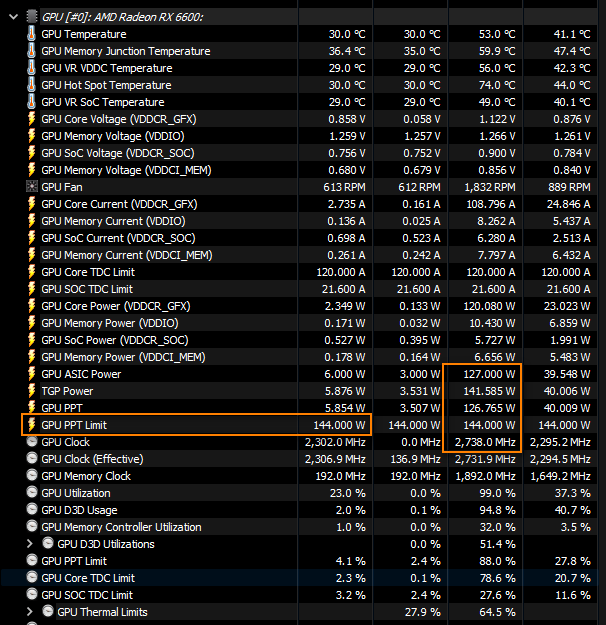
Task: Click round icon beside GPU Core TDC Limit percent row
Action: pyautogui.click(x=32, y=577)
